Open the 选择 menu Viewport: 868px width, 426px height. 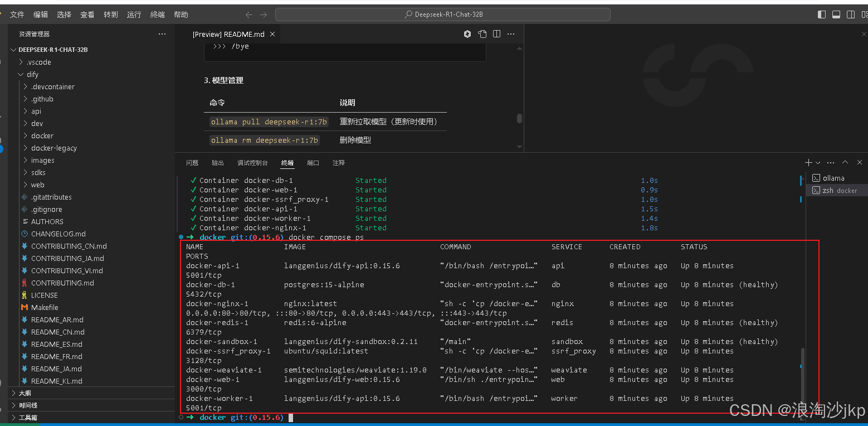[64, 15]
